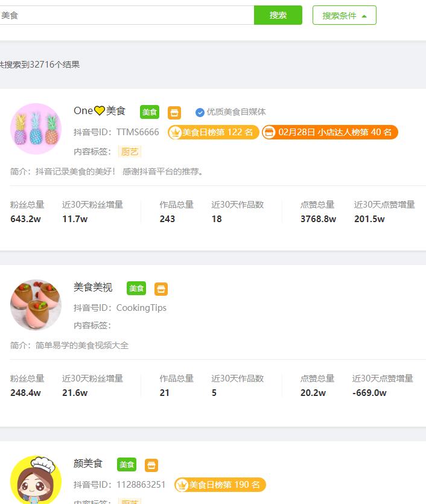This screenshot has width=426, height=504.
Task: Click the orange shop icon beside 颜美食
Action: (151, 465)
